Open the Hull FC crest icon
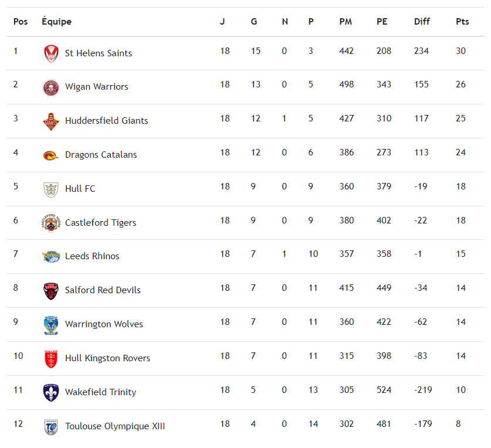Image resolution: width=491 pixels, height=448 pixels. tap(51, 189)
